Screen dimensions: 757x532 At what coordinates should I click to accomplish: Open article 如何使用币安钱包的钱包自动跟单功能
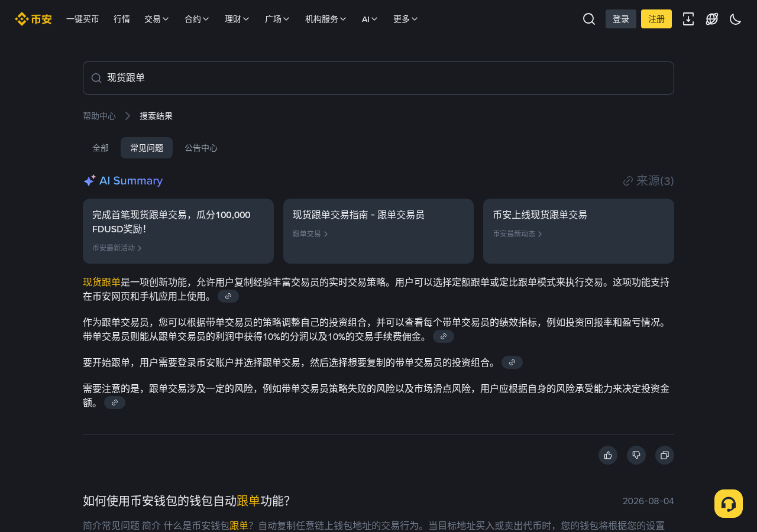(186, 501)
